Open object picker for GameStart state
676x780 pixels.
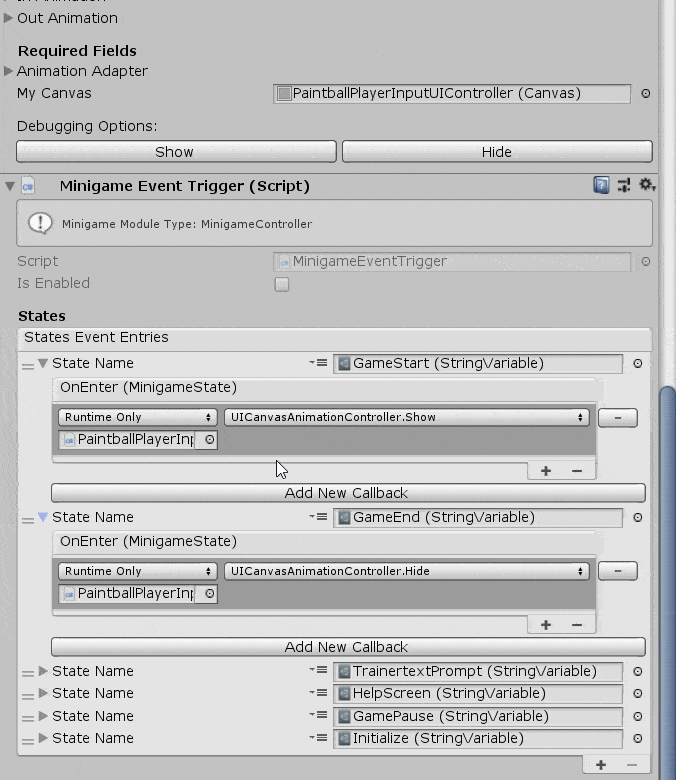[637, 364]
